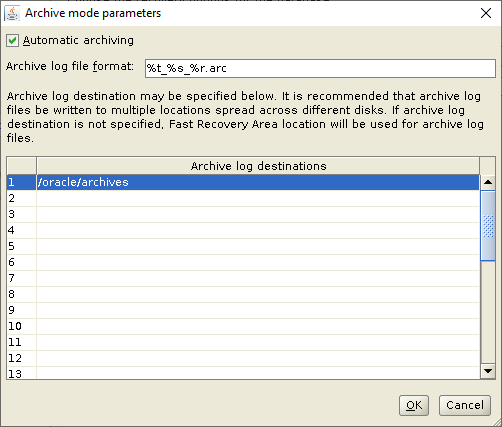502x427 pixels.
Task: Click the Cancel button
Action: tap(465, 405)
